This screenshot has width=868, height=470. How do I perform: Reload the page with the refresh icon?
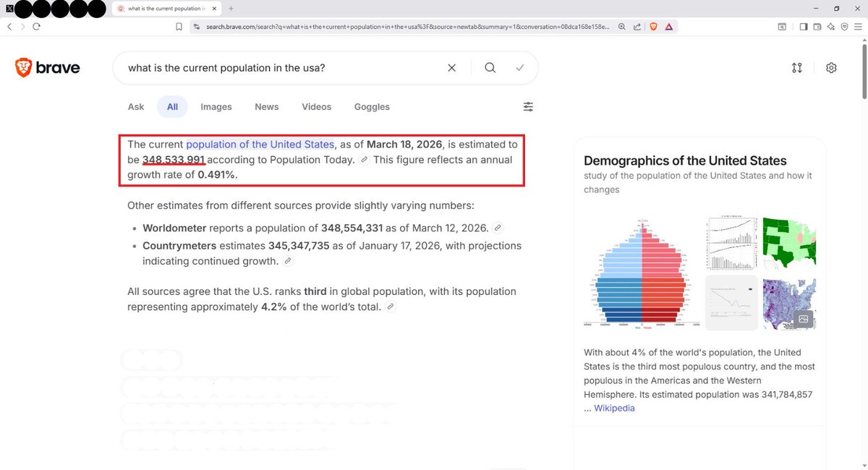point(36,26)
